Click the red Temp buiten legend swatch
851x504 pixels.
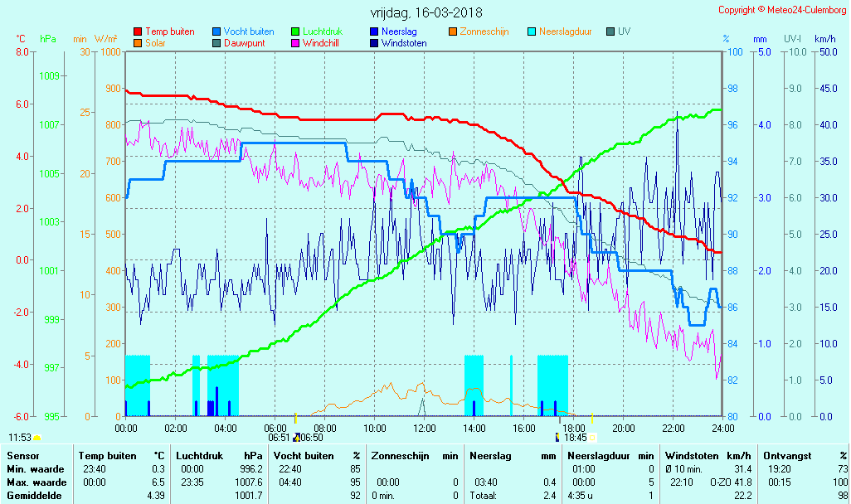coord(138,31)
